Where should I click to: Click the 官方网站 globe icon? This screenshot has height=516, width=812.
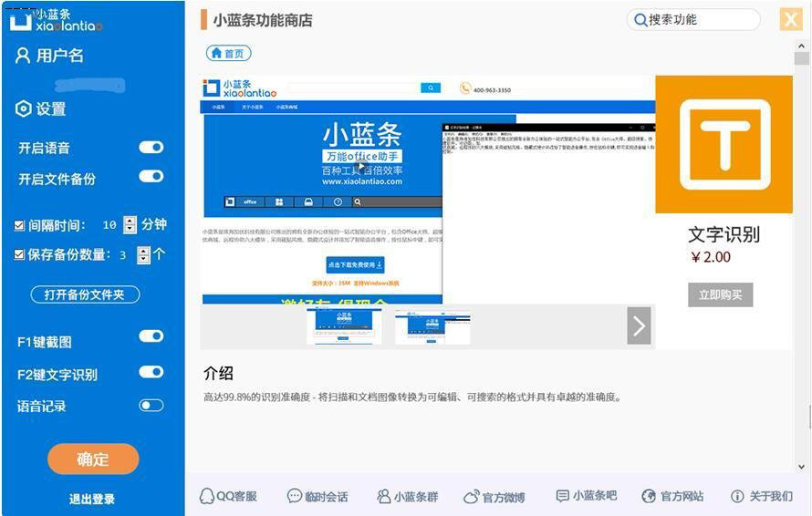[x=649, y=496]
